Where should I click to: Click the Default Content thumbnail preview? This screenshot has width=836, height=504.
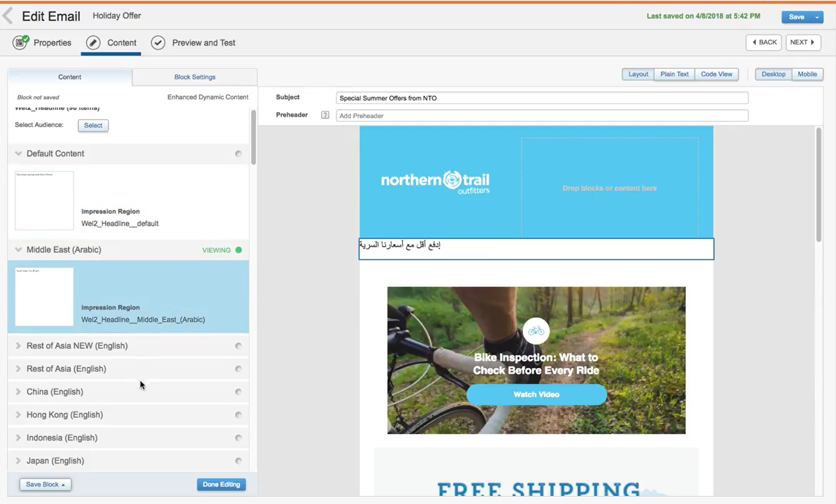[44, 200]
